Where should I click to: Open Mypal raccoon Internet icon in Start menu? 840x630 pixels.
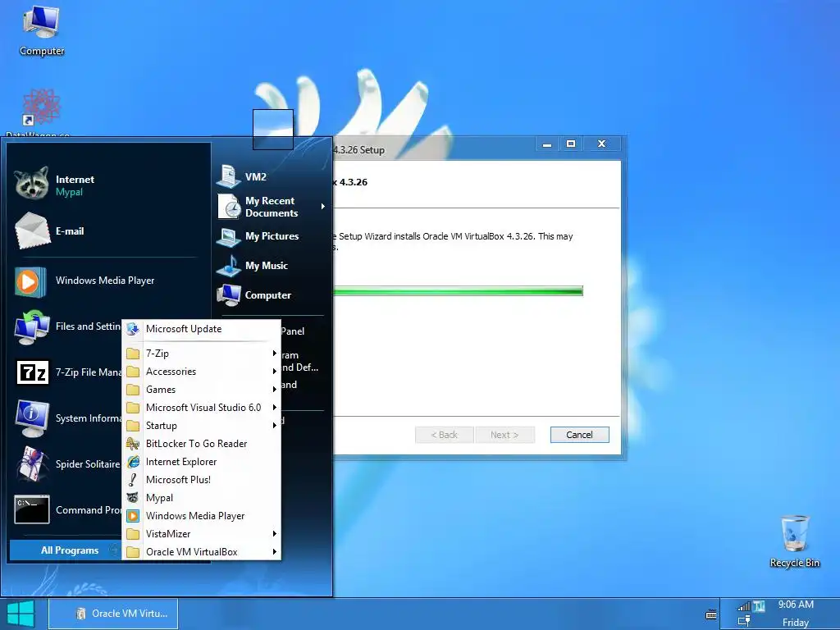click(x=31, y=185)
